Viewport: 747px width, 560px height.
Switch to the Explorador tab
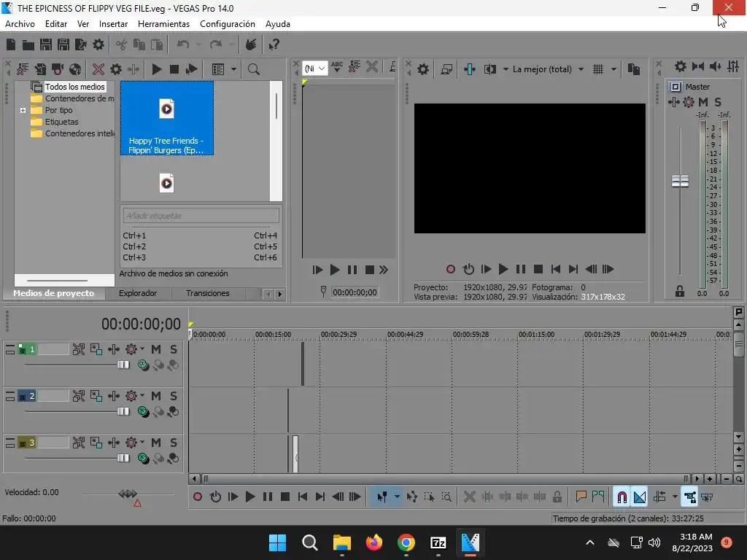point(138,293)
